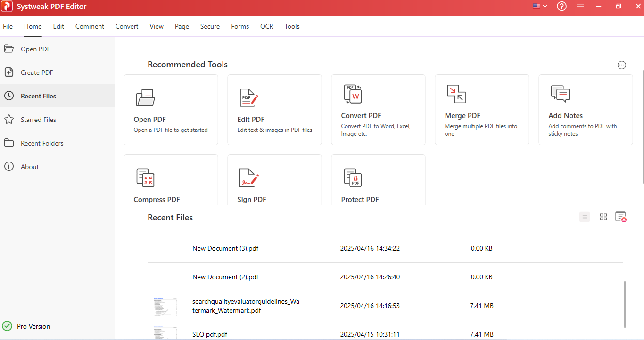The width and height of the screenshot is (644, 340).
Task: Open the Page tab
Action: point(182,26)
